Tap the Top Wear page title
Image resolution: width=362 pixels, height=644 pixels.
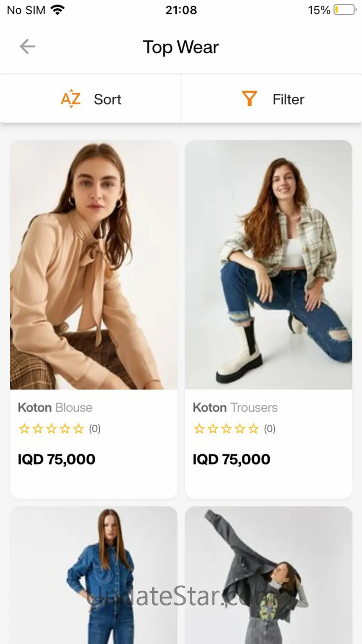point(181,47)
